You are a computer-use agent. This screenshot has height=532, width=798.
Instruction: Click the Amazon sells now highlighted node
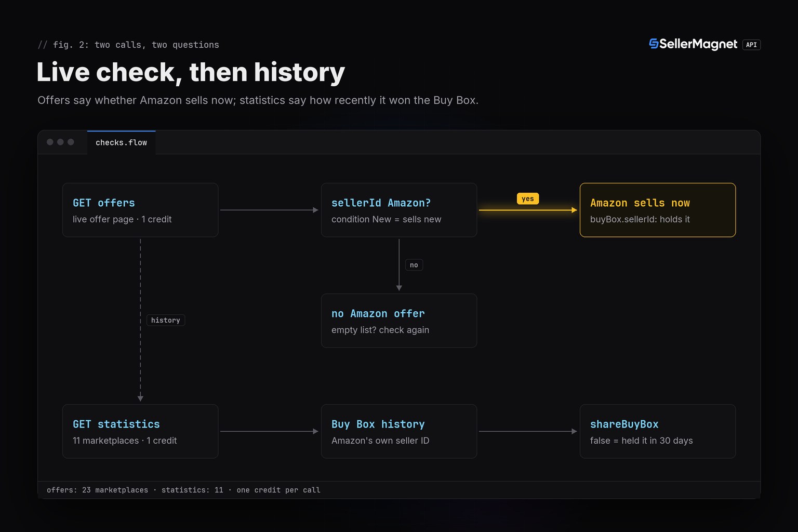pos(658,210)
